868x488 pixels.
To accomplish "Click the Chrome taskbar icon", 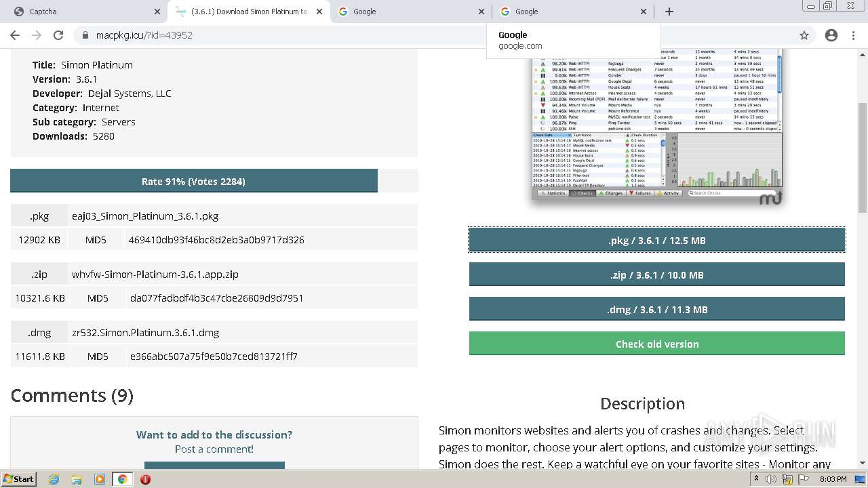I will pyautogui.click(x=122, y=479).
